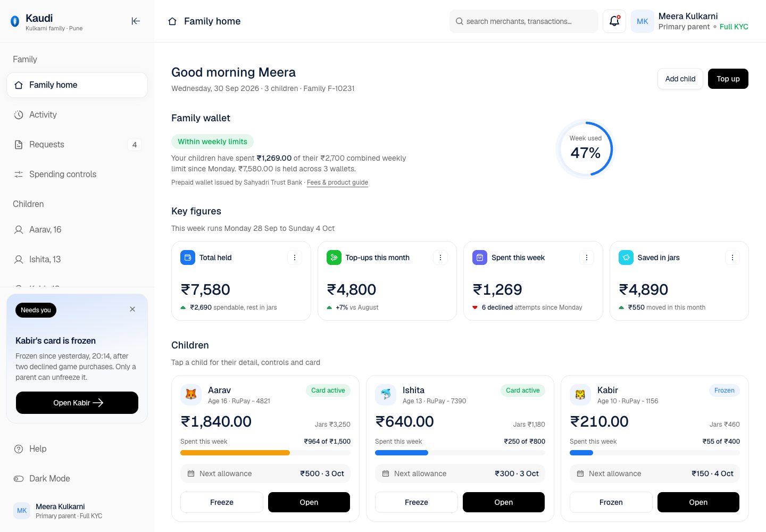Open Ishita, 13 in Children list

(x=77, y=260)
